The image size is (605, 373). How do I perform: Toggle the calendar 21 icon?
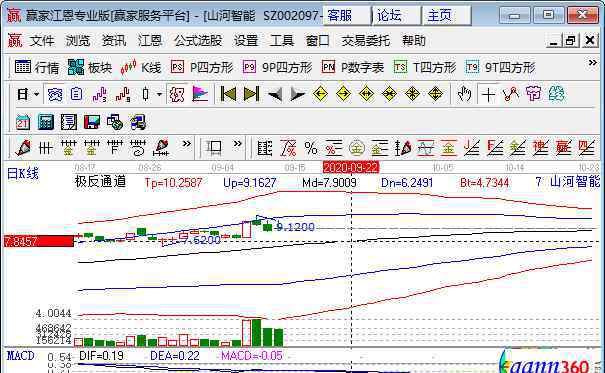(x=23, y=122)
